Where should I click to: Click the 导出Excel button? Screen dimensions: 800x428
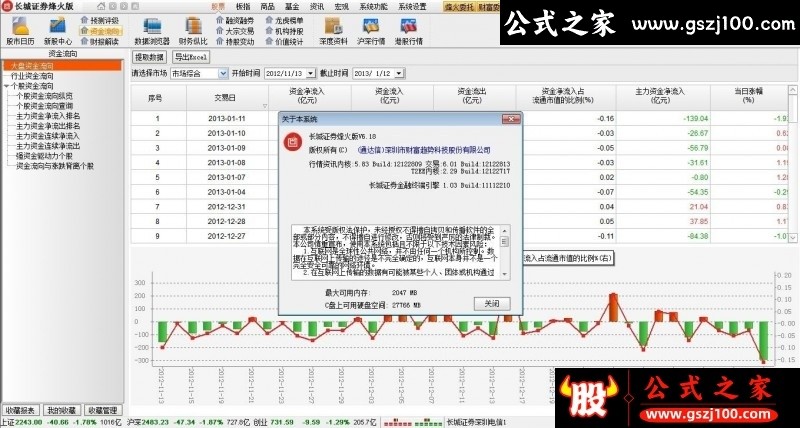(x=191, y=57)
